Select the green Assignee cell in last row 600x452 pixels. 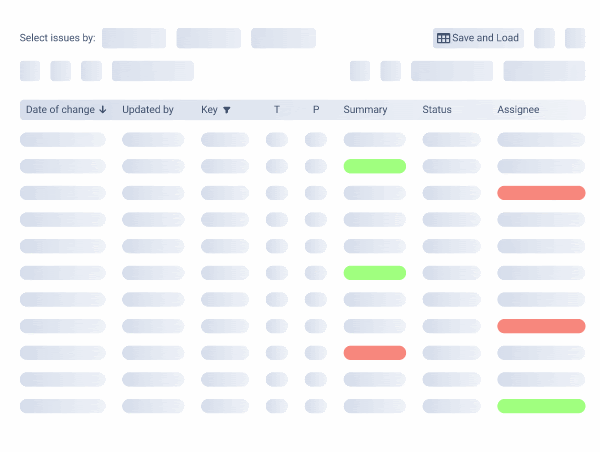coord(541,406)
